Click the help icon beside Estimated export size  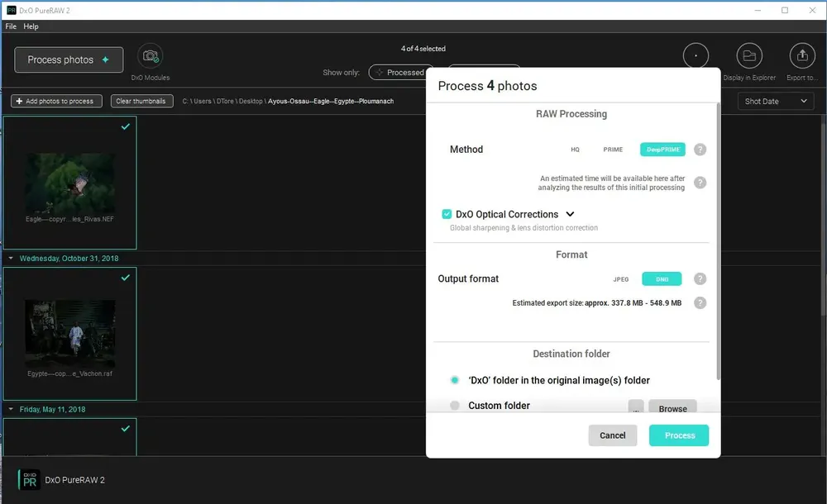coord(700,303)
